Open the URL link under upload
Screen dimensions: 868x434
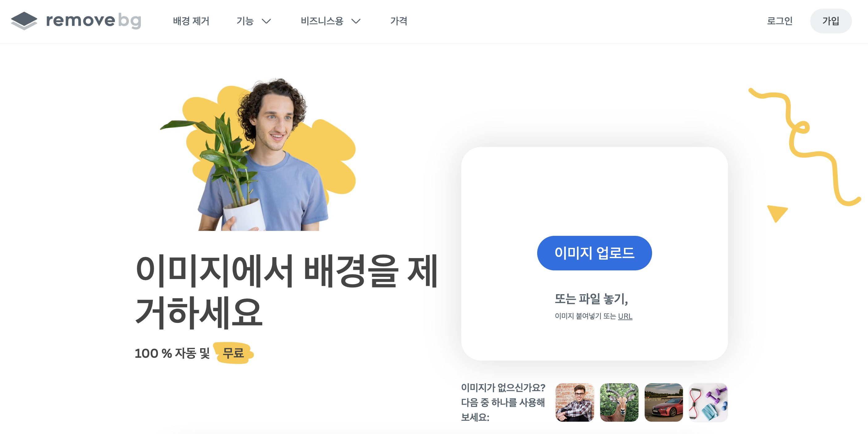tap(625, 316)
